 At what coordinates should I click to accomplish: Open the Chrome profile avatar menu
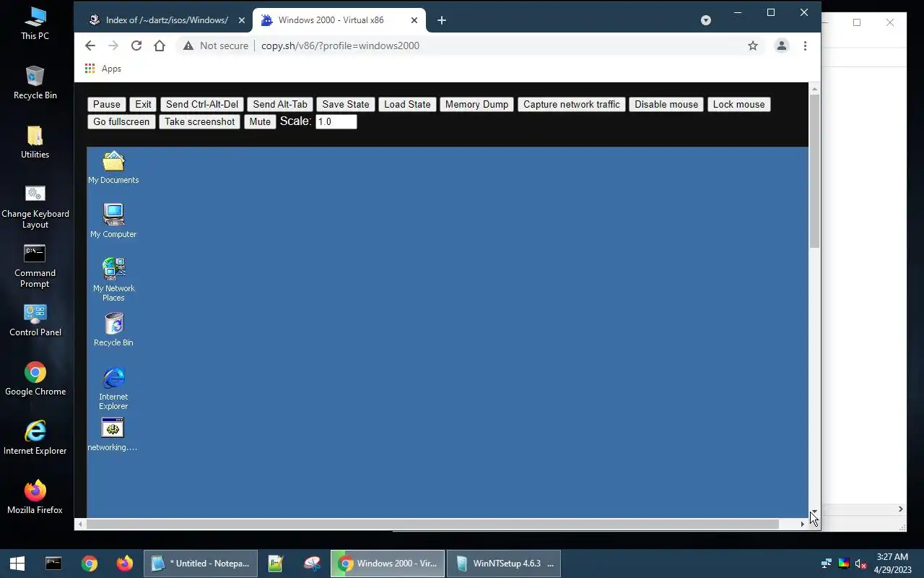point(781,46)
